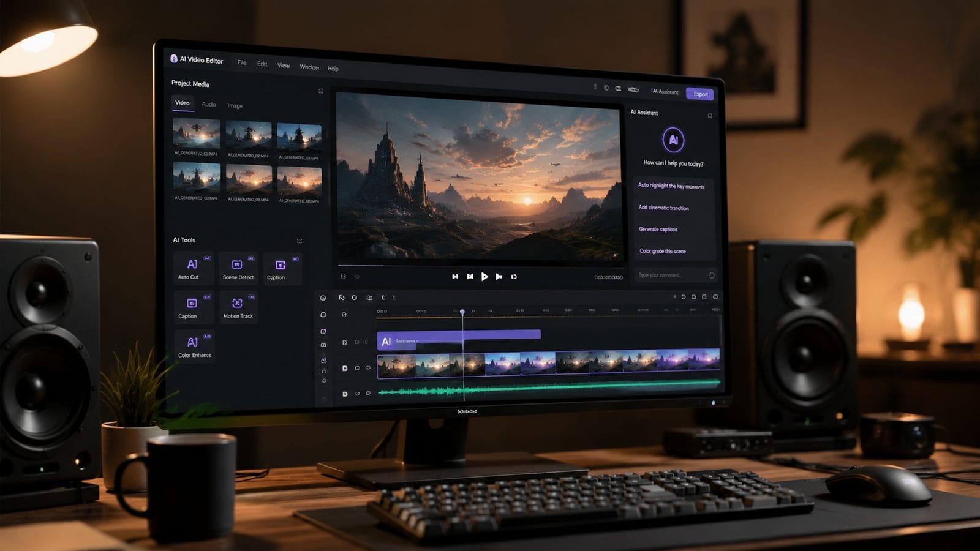Select the text 'T' tool in the timeline toolbar
This screenshot has width=980, height=551.
tap(383, 298)
